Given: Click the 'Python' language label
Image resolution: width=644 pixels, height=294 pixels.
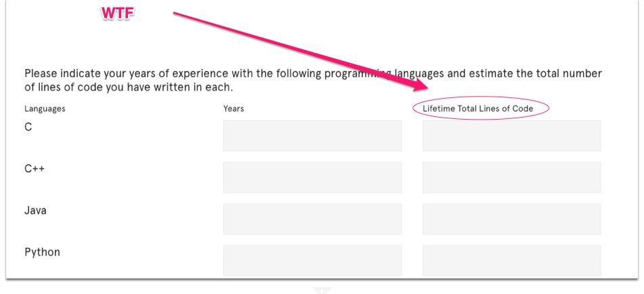Looking at the screenshot, I should click(x=43, y=252).
